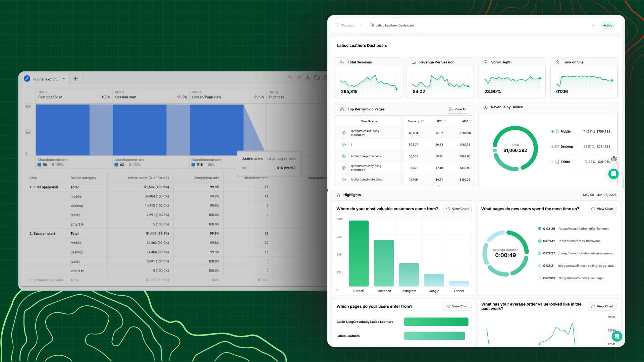This screenshot has height=362, width=644.
Task: Click the Step 1 First open/visit bar
Action: 62,130
